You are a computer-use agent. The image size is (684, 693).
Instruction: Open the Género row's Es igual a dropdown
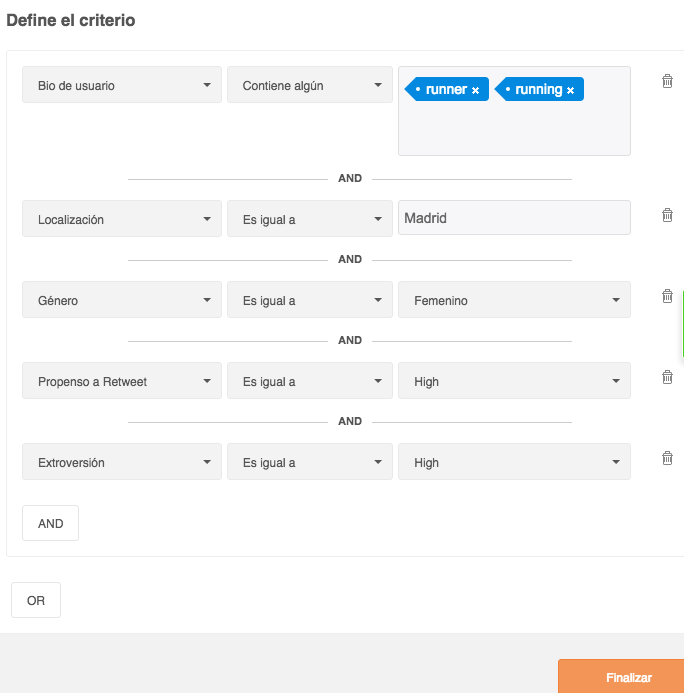[x=310, y=300]
